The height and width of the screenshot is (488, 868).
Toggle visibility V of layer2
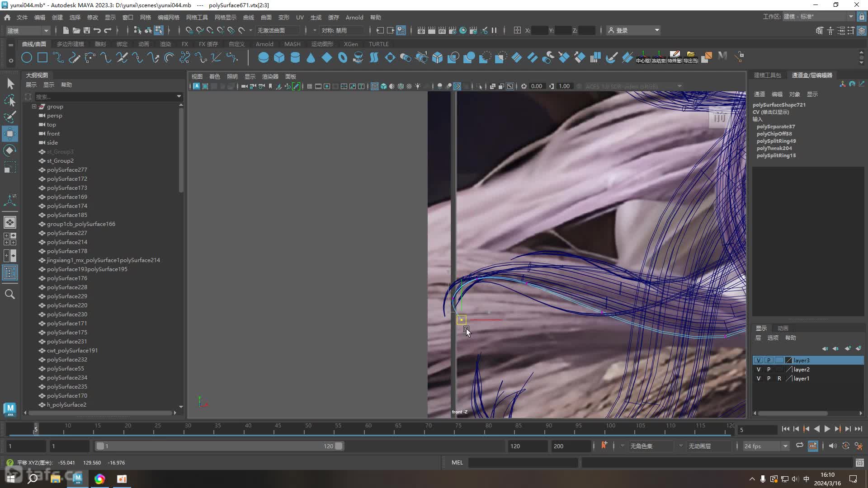759,369
